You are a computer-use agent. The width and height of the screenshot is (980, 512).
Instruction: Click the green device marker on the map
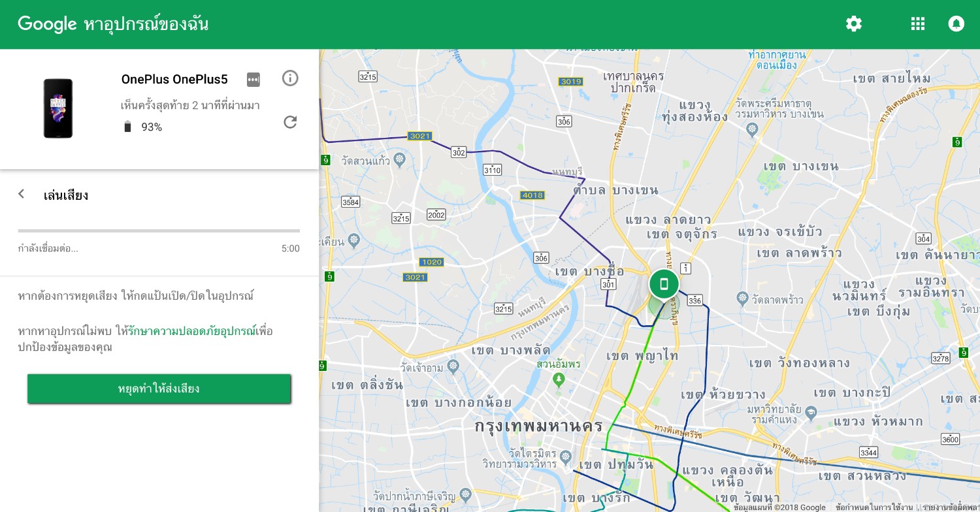pyautogui.click(x=664, y=284)
